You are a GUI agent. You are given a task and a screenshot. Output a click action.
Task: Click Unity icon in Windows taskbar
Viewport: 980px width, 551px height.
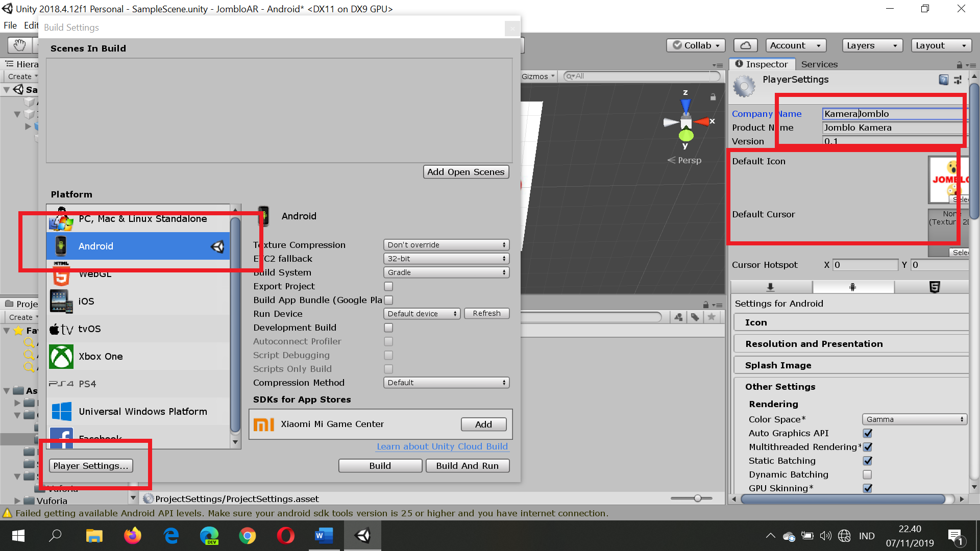click(x=362, y=536)
